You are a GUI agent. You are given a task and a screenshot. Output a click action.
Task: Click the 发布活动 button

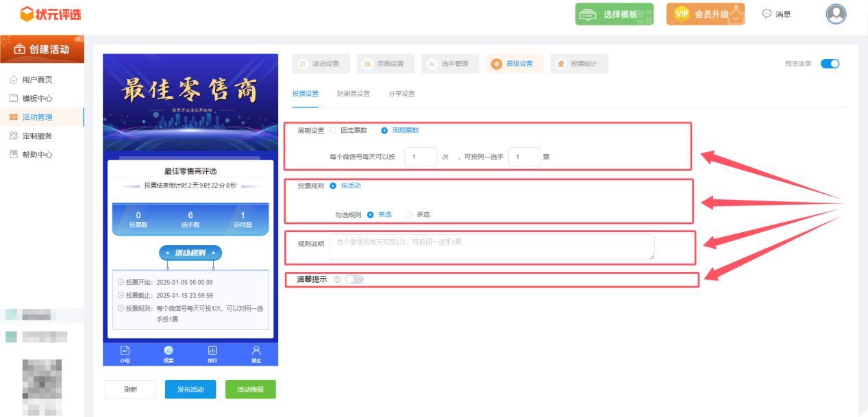[x=190, y=389]
